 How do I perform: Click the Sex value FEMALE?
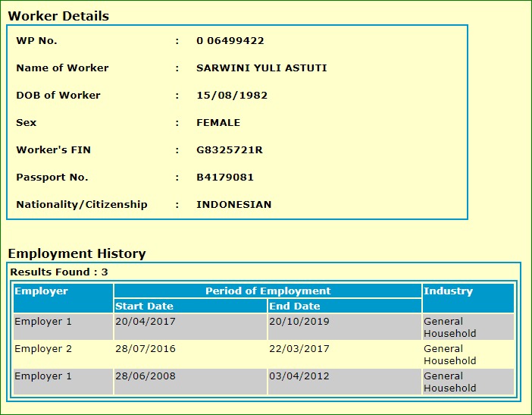tap(218, 123)
